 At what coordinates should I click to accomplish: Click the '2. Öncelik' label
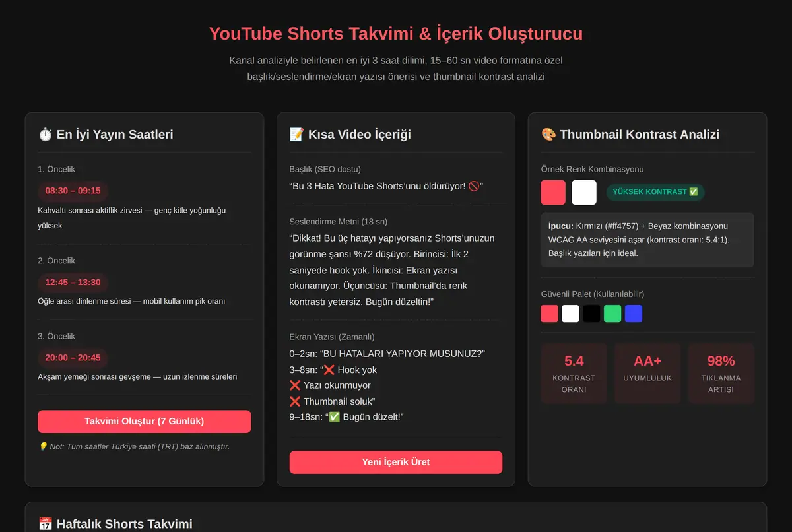(57, 261)
